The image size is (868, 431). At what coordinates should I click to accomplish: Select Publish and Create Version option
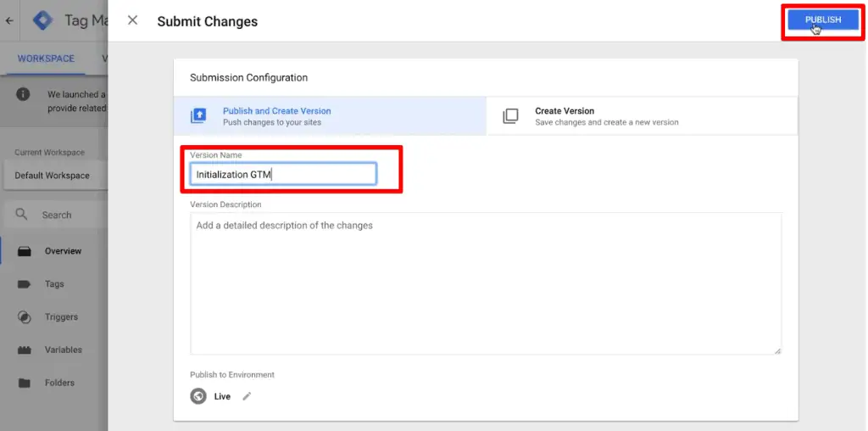(x=330, y=115)
